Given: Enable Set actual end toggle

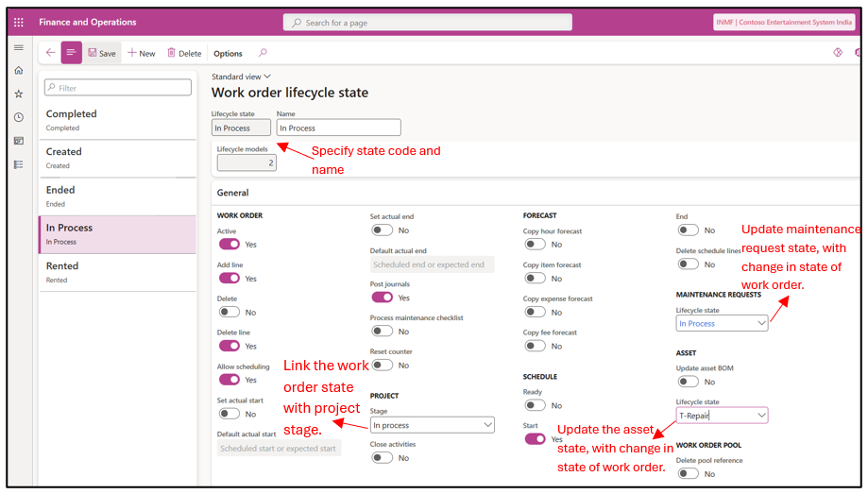Looking at the screenshot, I should pos(382,230).
